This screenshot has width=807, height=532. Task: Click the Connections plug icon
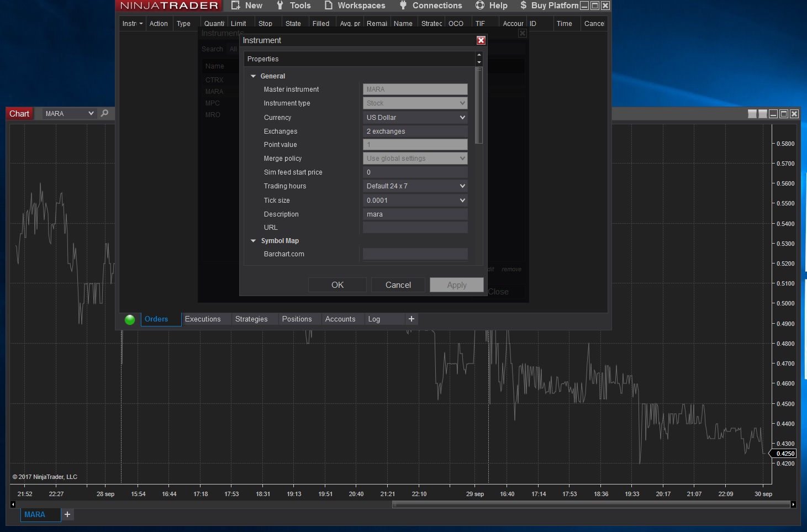pyautogui.click(x=403, y=6)
